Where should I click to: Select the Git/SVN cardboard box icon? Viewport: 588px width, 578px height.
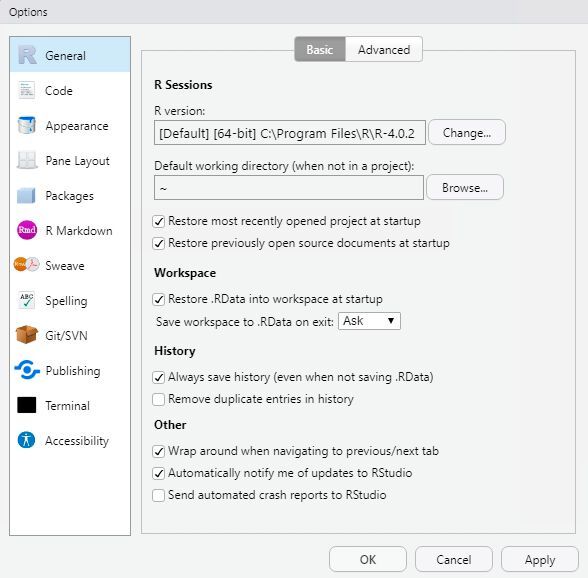[x=27, y=335]
